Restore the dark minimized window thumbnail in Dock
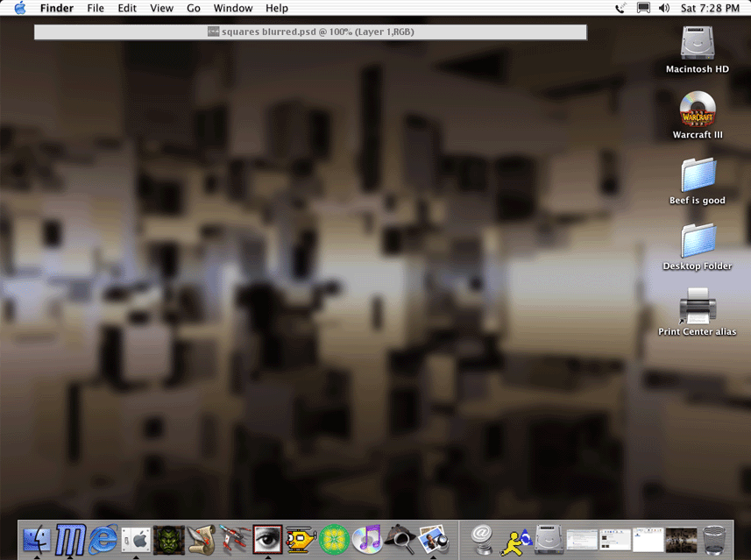Screen dimensions: 751x560 (681, 539)
